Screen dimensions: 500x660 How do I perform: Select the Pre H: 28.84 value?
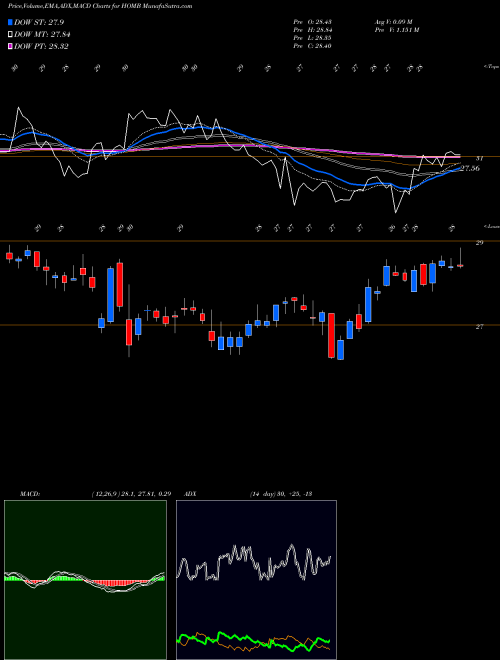click(x=312, y=30)
